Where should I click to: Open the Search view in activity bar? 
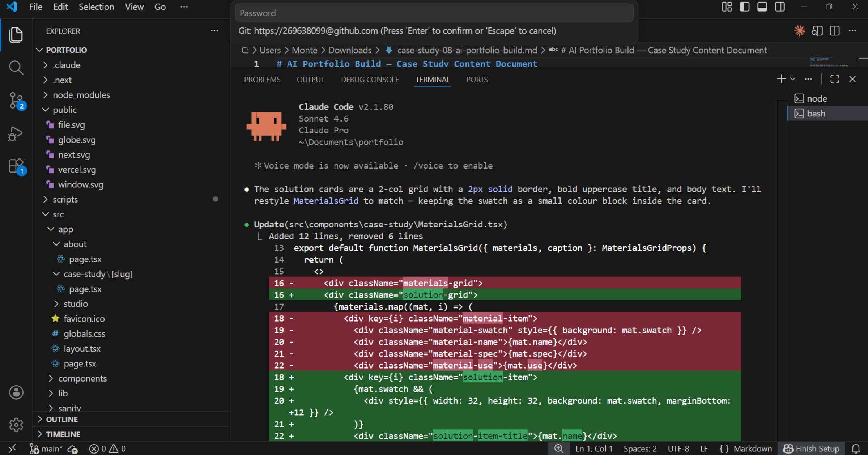[x=16, y=68]
